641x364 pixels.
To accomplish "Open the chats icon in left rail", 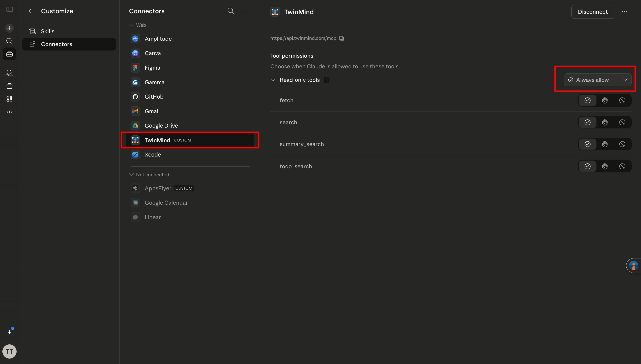I will [x=10, y=73].
